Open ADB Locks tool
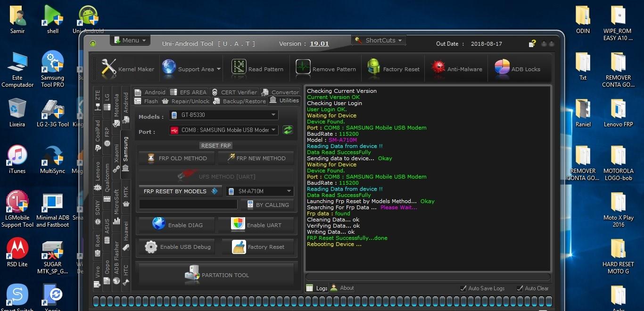The height and width of the screenshot is (311, 644). (x=518, y=69)
